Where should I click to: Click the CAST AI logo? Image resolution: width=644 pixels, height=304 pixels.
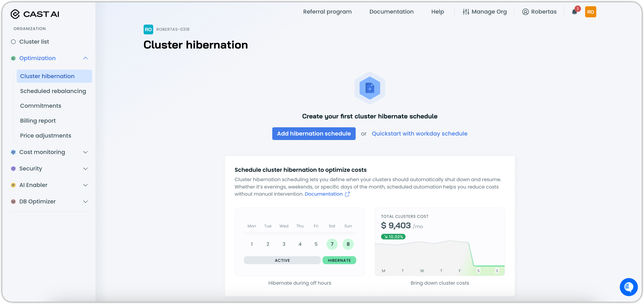click(x=35, y=14)
